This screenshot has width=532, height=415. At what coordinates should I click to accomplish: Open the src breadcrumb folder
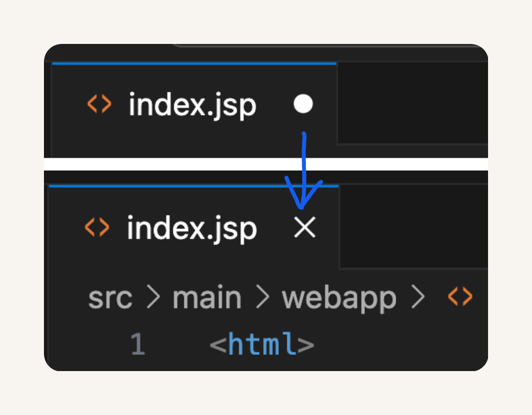coord(110,298)
